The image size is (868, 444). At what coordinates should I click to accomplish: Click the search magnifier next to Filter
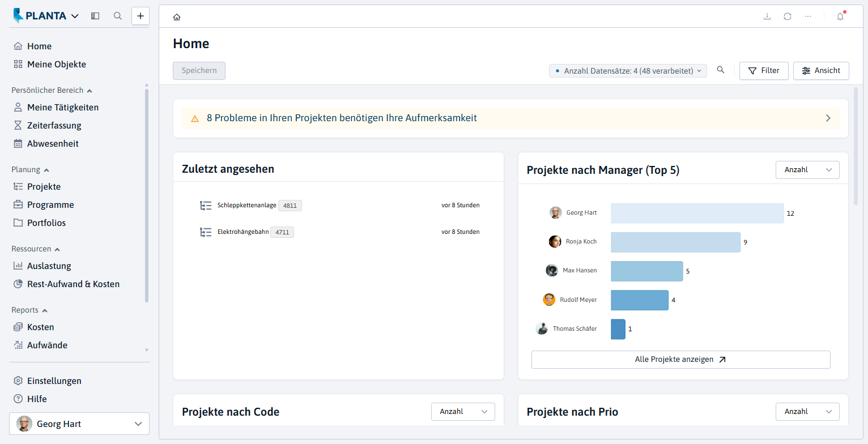721,70
